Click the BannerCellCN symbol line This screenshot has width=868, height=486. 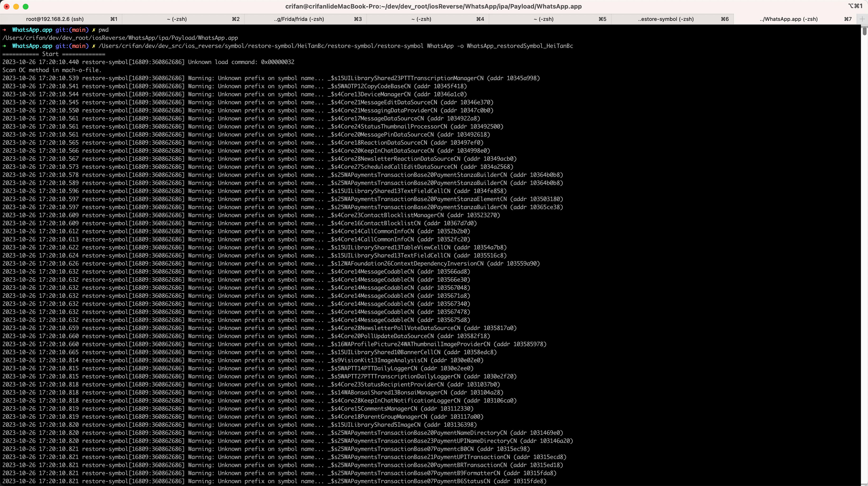pos(249,353)
